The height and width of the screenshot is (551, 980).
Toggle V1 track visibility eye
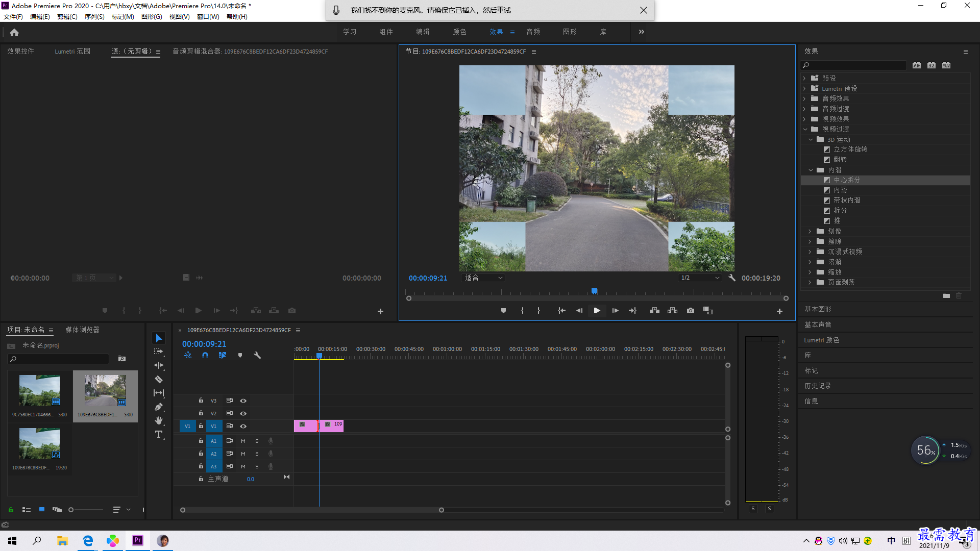[243, 427]
